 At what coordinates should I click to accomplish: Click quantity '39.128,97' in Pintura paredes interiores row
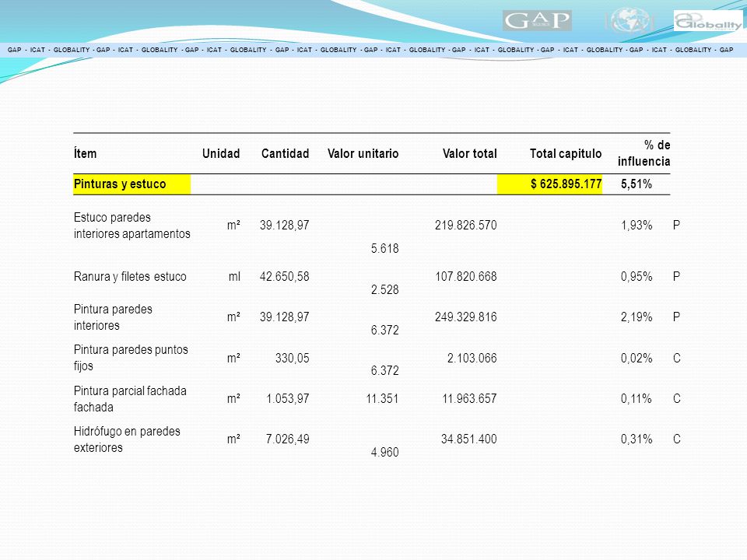[x=285, y=317]
